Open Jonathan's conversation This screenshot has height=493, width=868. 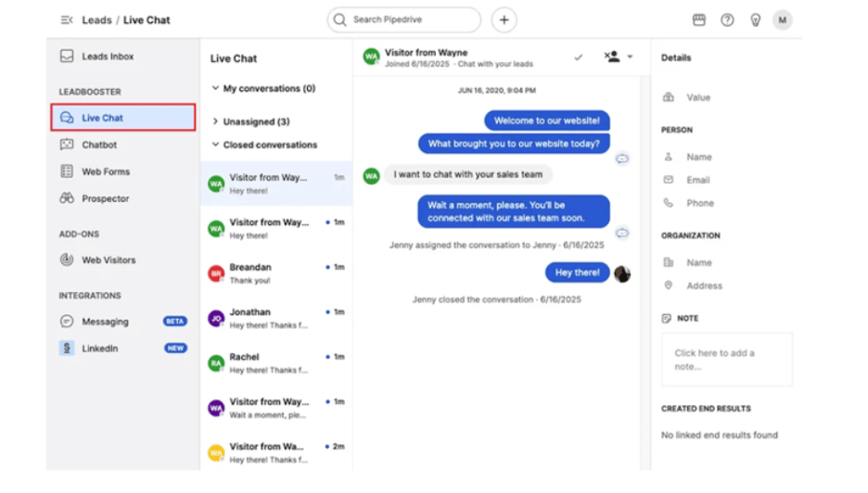click(x=276, y=318)
